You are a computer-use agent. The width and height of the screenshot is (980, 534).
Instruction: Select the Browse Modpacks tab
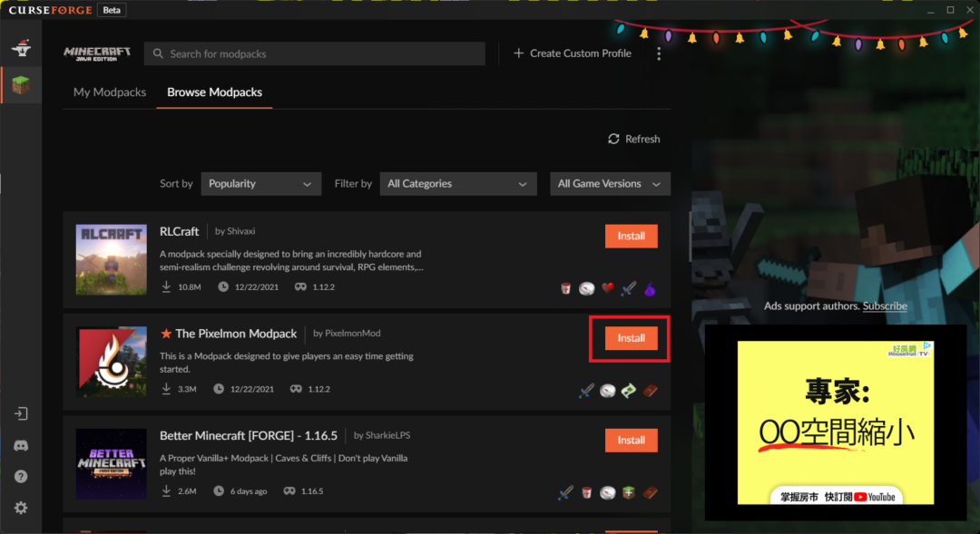click(x=214, y=92)
